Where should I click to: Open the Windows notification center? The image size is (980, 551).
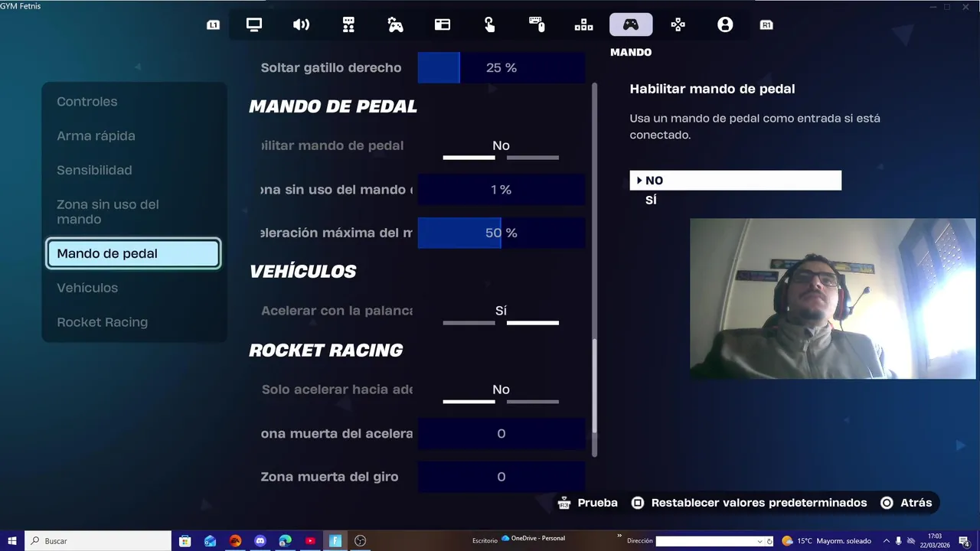tap(965, 540)
